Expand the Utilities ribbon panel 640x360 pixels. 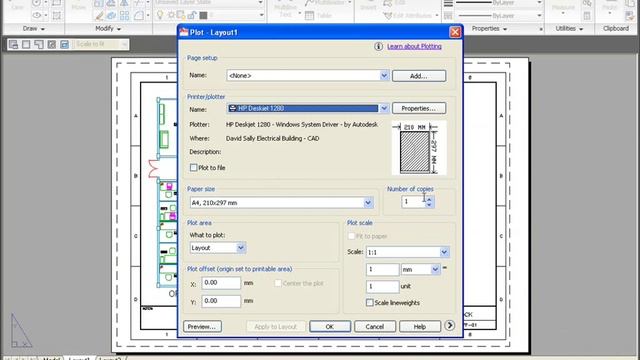pyautogui.click(x=569, y=29)
